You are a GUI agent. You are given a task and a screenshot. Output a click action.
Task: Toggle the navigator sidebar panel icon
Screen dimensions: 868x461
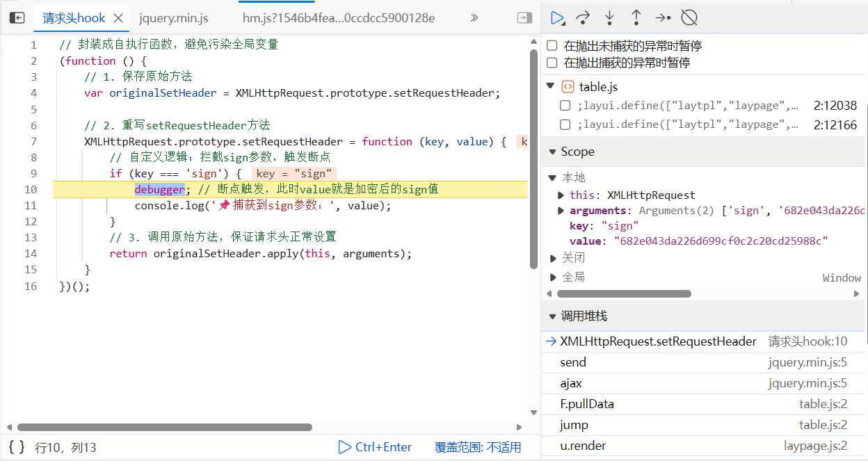tap(17, 18)
